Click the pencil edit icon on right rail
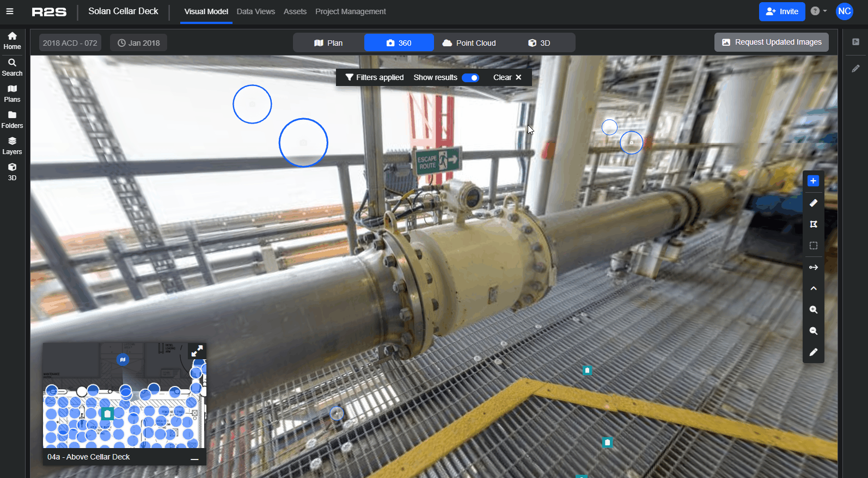Viewport: 868px width, 478px height. click(x=855, y=69)
